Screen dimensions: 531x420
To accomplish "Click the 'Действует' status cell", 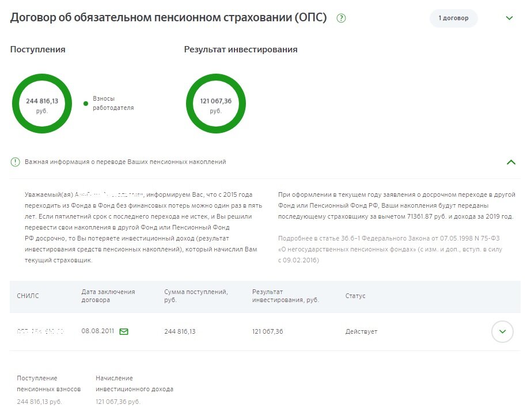I will click(x=361, y=331).
